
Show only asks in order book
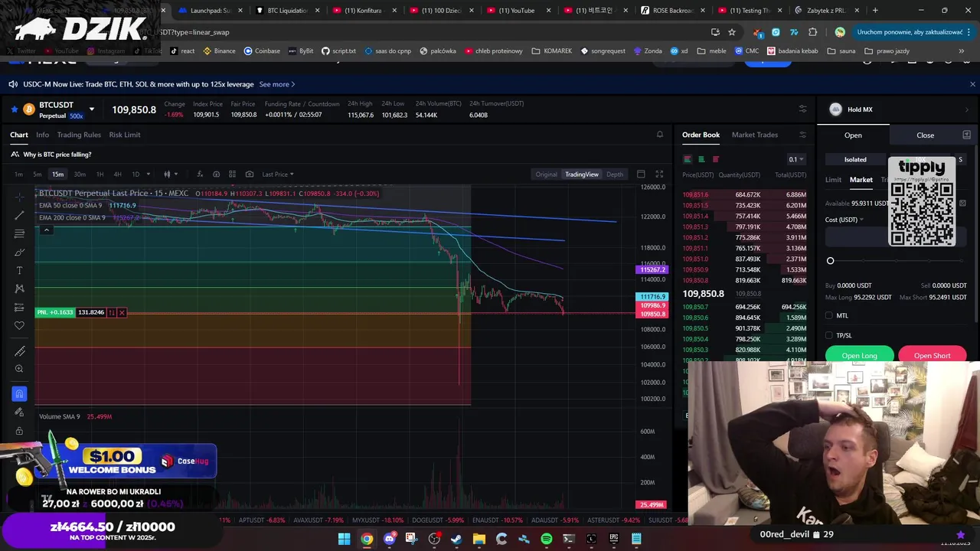click(716, 159)
